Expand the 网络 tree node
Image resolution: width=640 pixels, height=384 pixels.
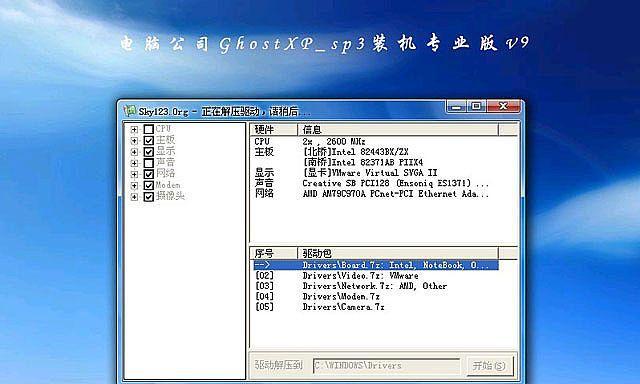point(134,175)
